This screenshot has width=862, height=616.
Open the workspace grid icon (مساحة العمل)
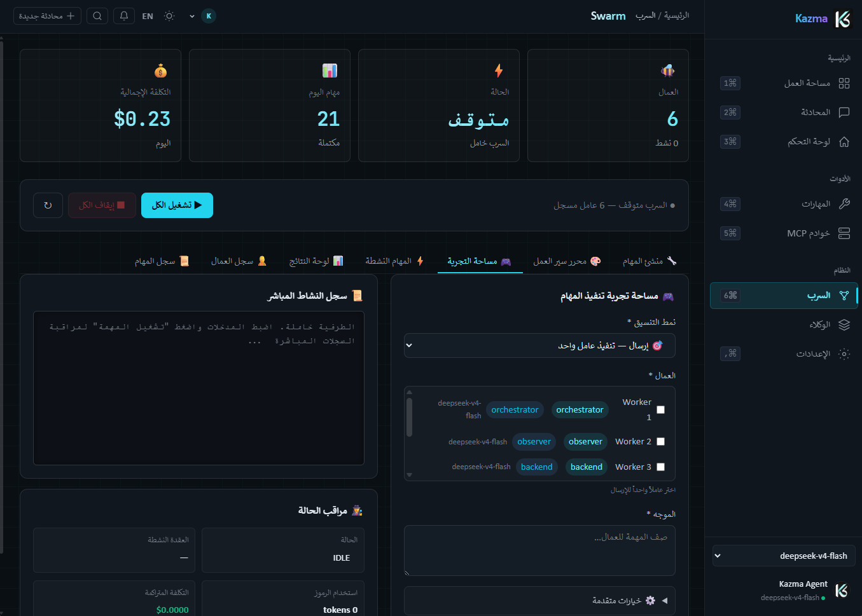[844, 83]
